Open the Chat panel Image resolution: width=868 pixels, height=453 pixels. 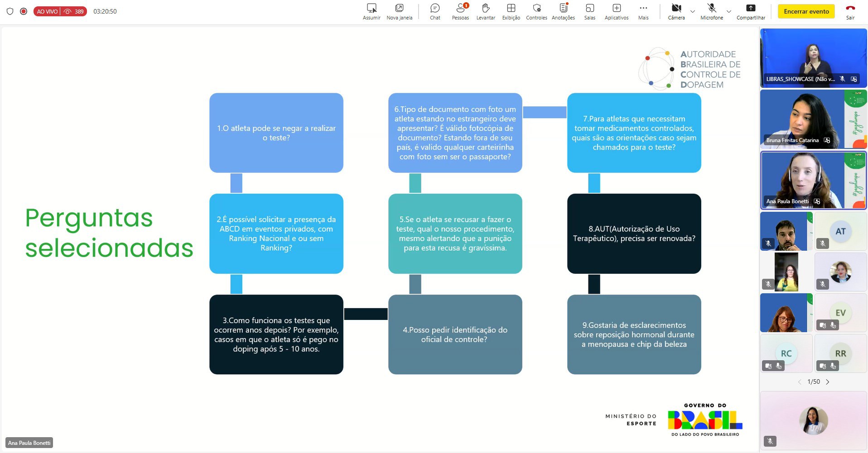click(435, 11)
